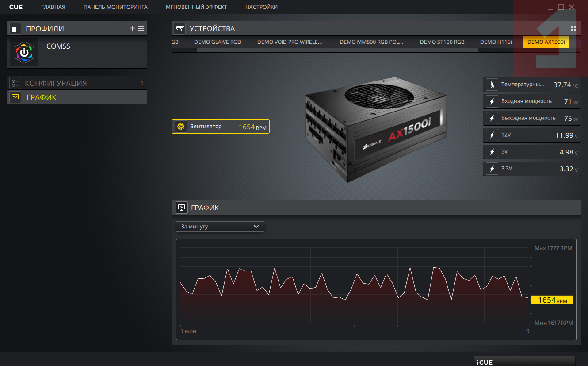
Task: Click the 5V lightning icon
Action: [491, 152]
